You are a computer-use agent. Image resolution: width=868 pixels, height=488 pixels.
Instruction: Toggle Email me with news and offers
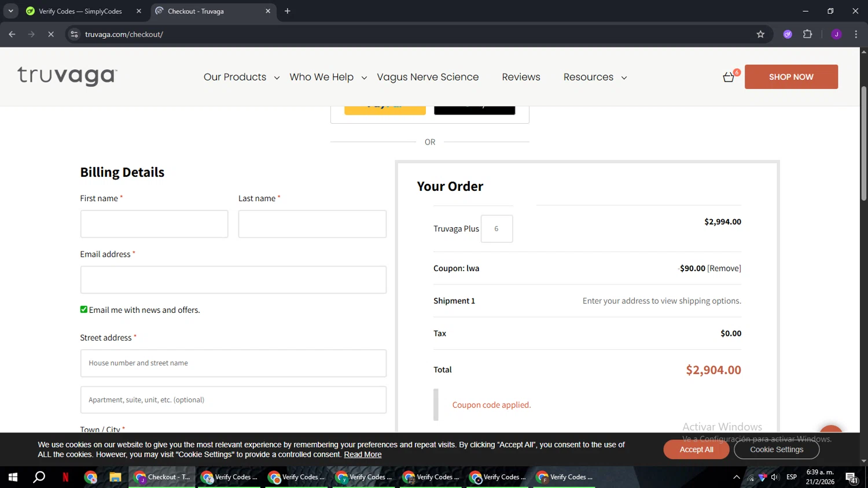point(84,309)
